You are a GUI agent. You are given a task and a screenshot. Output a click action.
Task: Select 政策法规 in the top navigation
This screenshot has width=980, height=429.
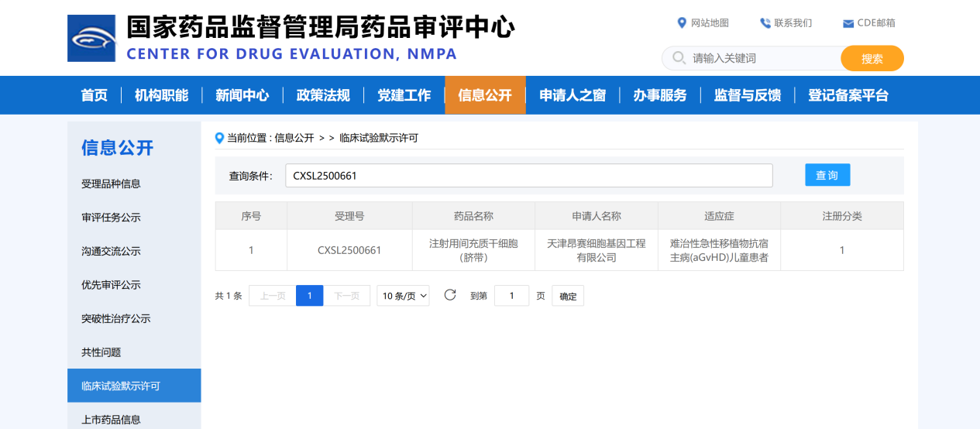[323, 95]
